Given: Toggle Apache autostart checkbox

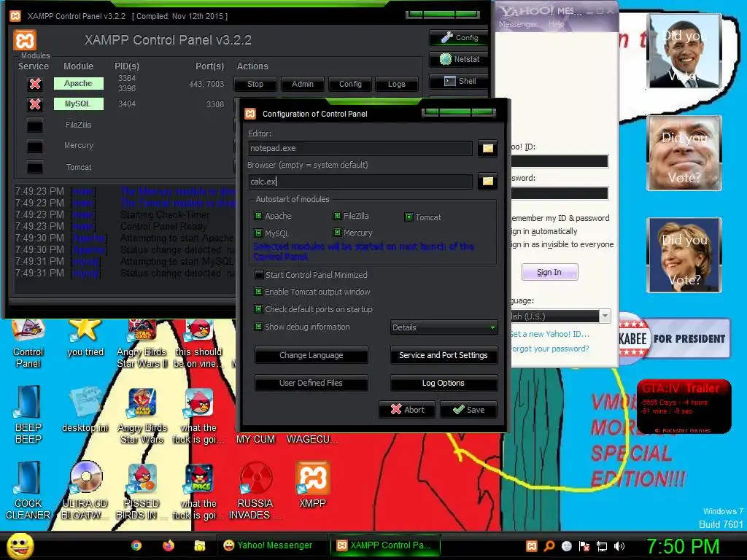Looking at the screenshot, I should [x=258, y=216].
